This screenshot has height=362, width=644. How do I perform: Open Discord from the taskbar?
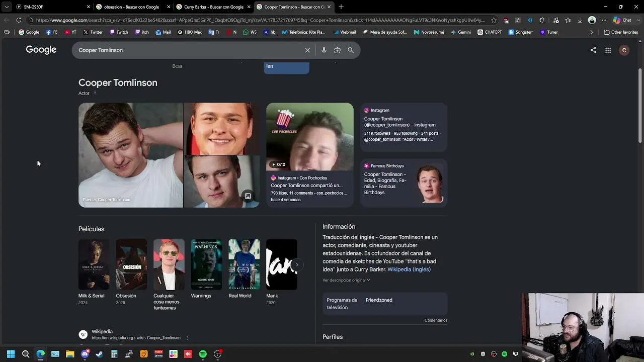85,354
